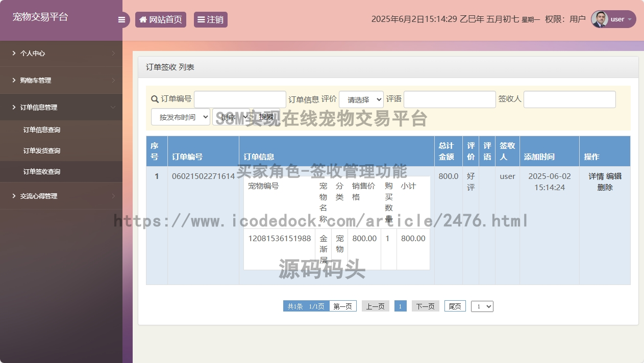Click the 搜索 search button
The height and width of the screenshot is (363, 644).
coord(266,117)
